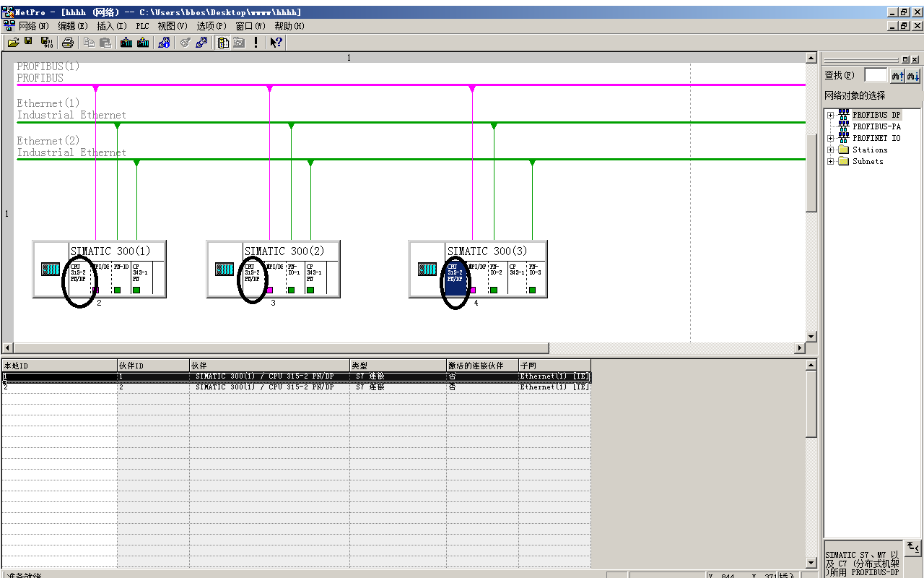Select connection row with local ID 2
Image resolution: width=924 pixels, height=578 pixels.
coord(296,387)
